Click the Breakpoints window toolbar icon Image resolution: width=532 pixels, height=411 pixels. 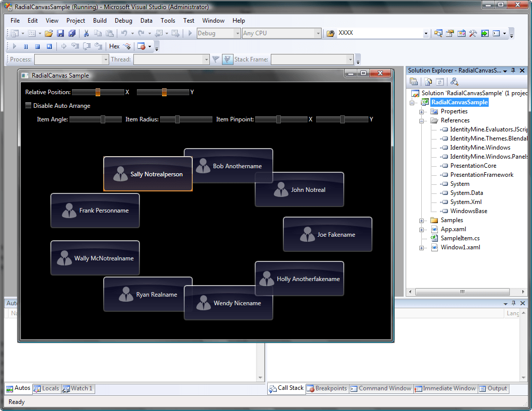(141, 46)
